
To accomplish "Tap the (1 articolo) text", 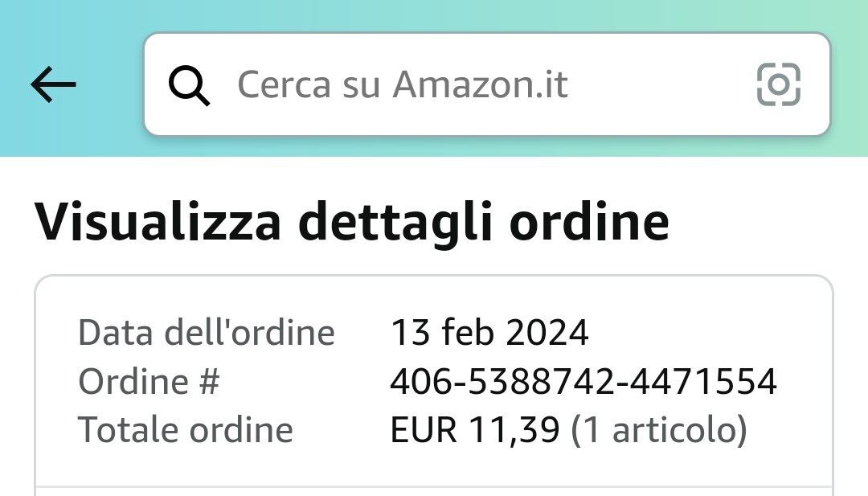I will 659,430.
